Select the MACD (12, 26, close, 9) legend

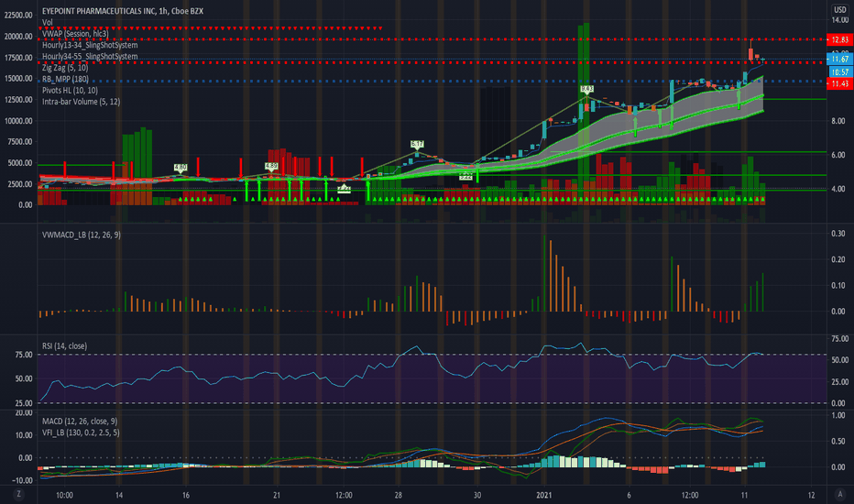(80, 422)
